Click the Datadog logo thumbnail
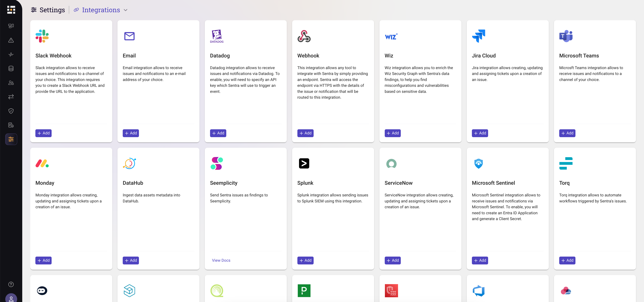The image size is (644, 302). 217,36
